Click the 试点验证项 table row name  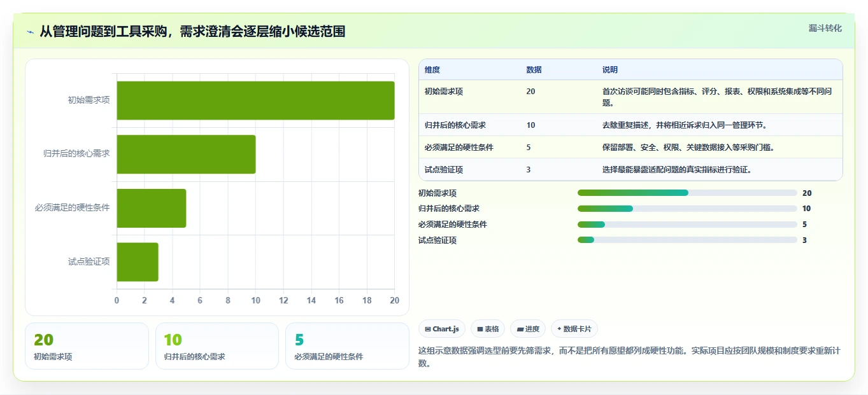point(444,170)
